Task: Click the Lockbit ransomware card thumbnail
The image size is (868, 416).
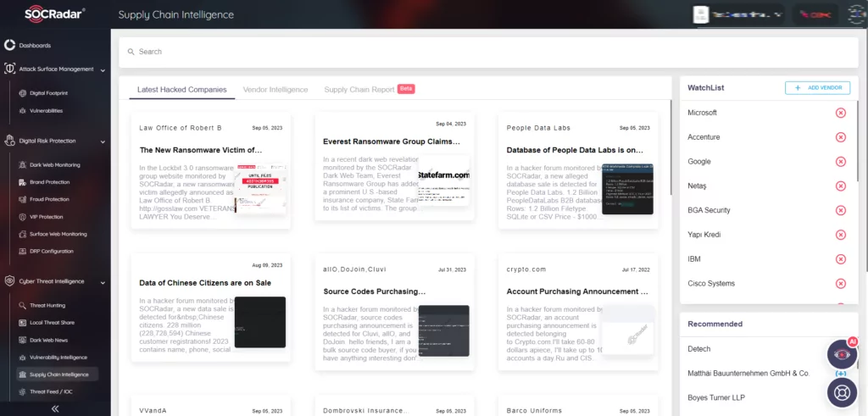Action: coord(260,189)
